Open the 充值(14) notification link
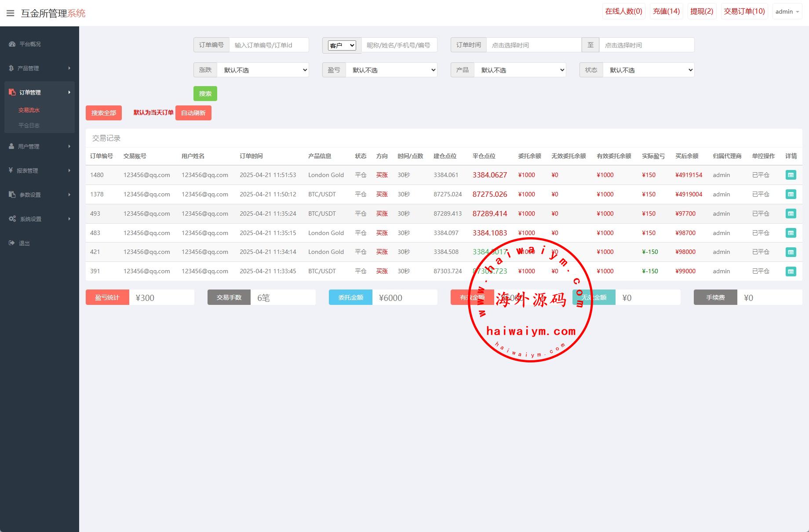 coord(666,11)
